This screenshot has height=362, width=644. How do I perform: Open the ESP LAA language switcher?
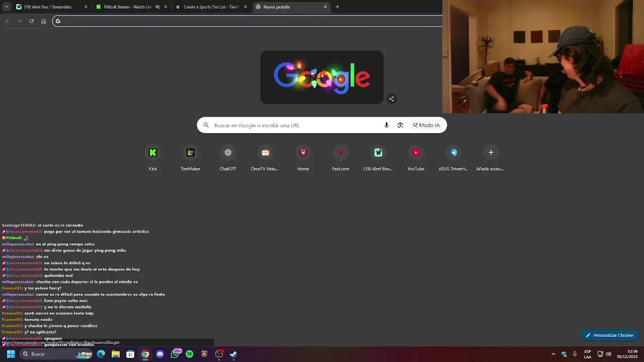(x=588, y=354)
